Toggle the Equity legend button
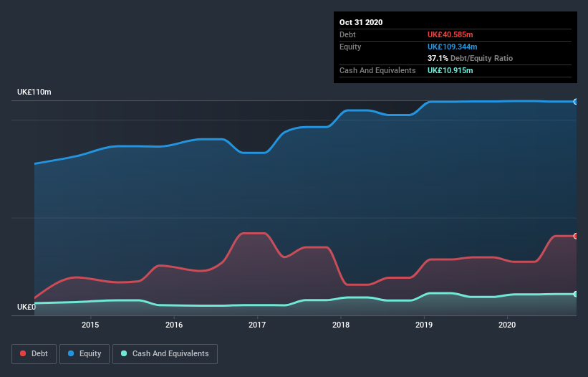The height and width of the screenshot is (377, 588). tap(85, 354)
